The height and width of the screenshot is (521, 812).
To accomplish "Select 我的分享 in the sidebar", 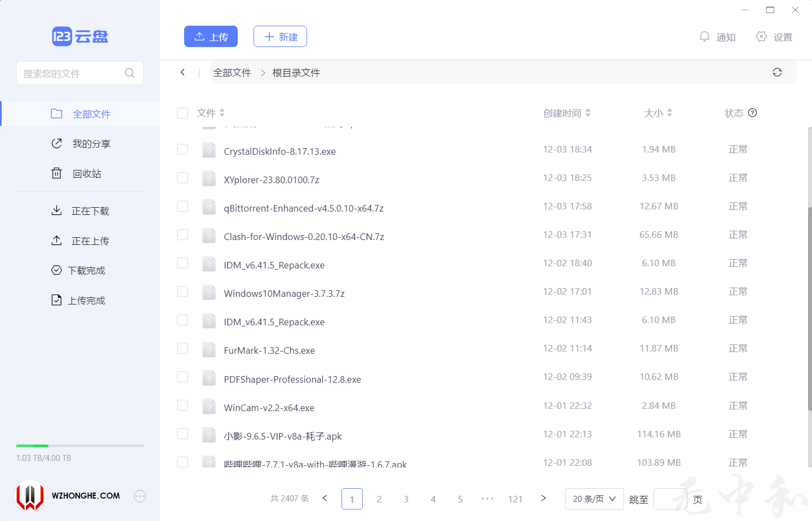I will point(91,143).
